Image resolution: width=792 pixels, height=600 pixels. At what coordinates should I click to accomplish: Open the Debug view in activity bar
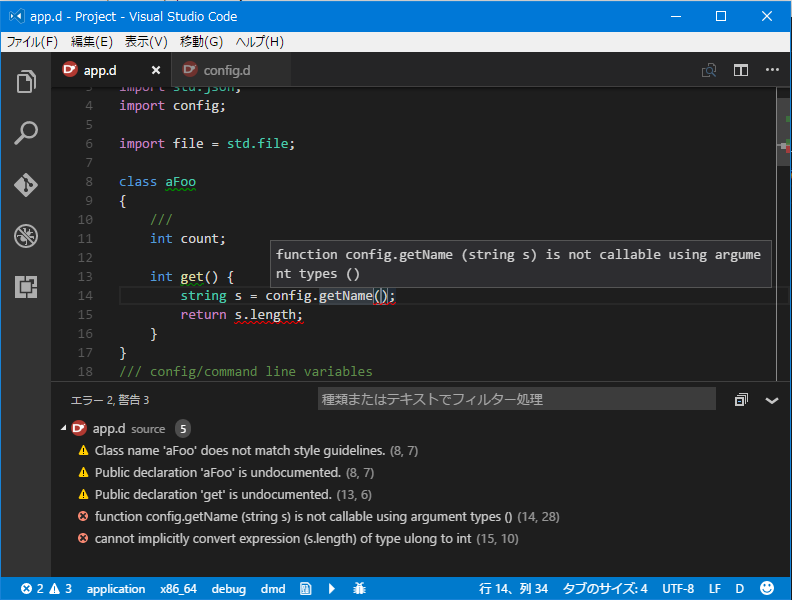(x=26, y=236)
